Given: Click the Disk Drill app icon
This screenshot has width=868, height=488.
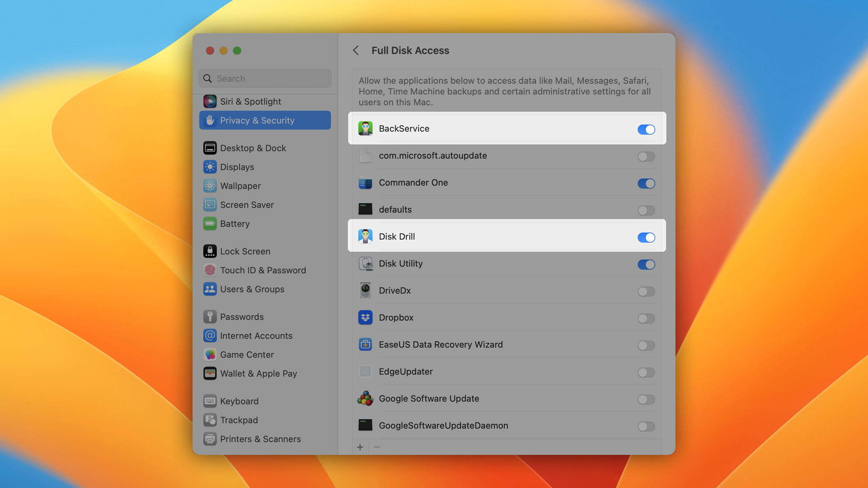Looking at the screenshot, I should pyautogui.click(x=365, y=237).
